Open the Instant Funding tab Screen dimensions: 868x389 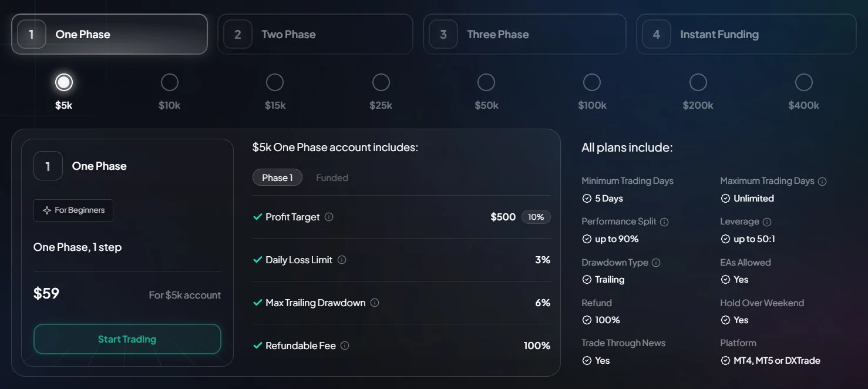point(746,35)
